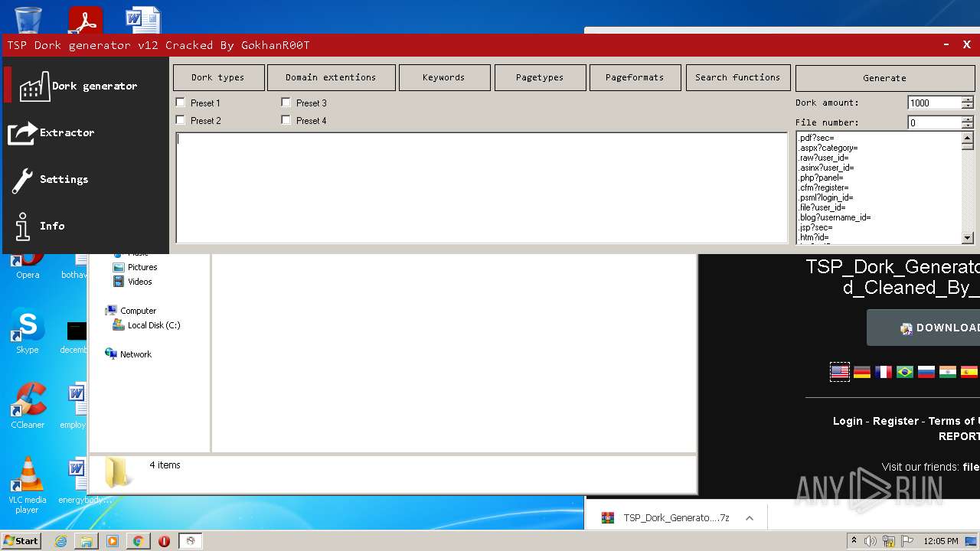Screen dimensions: 980x551
Task: Click the Pageformats button
Action: (635, 77)
